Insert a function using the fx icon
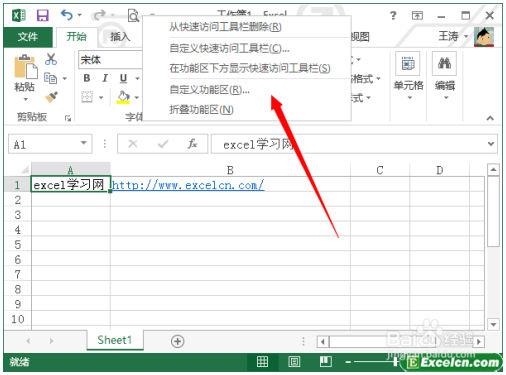Image resolution: width=506 pixels, height=375 pixels. (x=193, y=144)
